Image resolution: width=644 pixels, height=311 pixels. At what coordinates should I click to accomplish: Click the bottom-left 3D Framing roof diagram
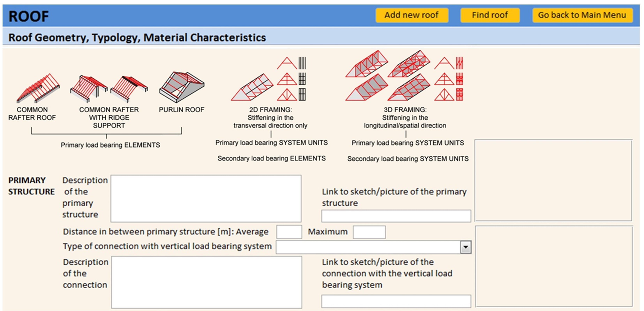(367, 87)
